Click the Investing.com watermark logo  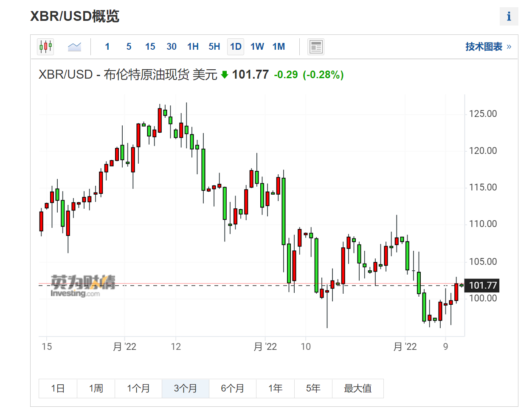[x=83, y=286]
